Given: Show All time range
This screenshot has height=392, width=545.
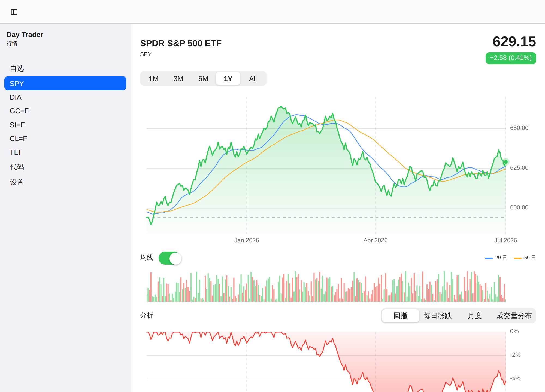Looking at the screenshot, I should click(253, 79).
